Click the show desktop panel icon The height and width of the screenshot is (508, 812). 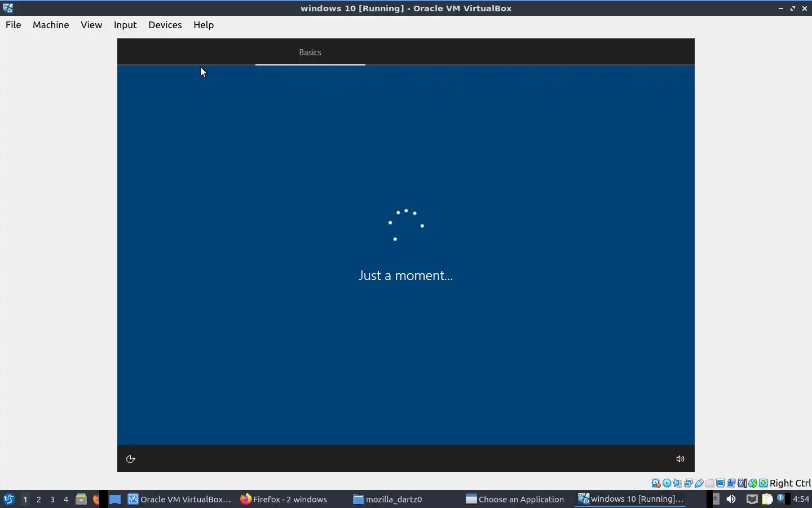pyautogui.click(x=115, y=499)
